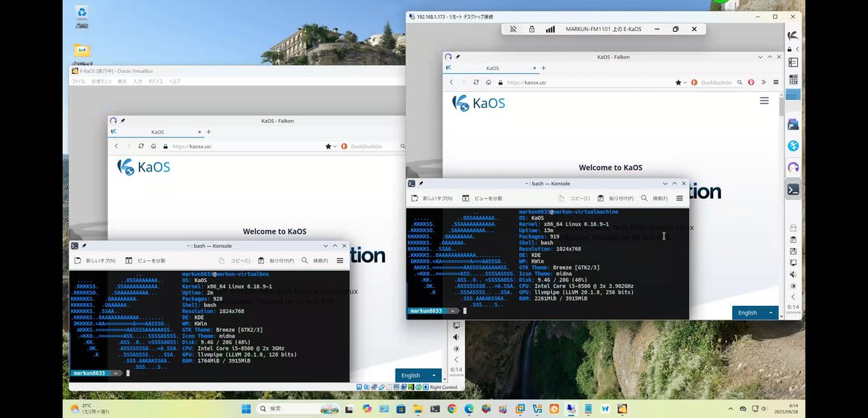
Task: Open weather widget on Windows taskbar
Action: click(x=90, y=409)
